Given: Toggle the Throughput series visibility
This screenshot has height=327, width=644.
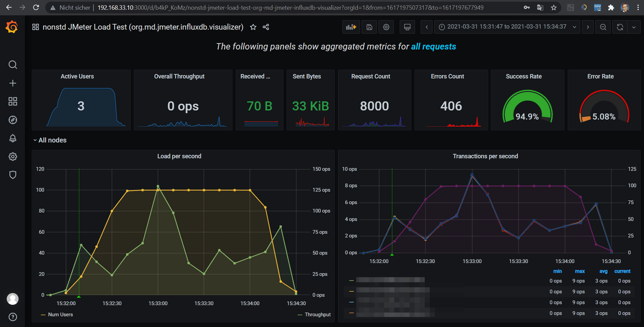Looking at the screenshot, I should [317, 314].
